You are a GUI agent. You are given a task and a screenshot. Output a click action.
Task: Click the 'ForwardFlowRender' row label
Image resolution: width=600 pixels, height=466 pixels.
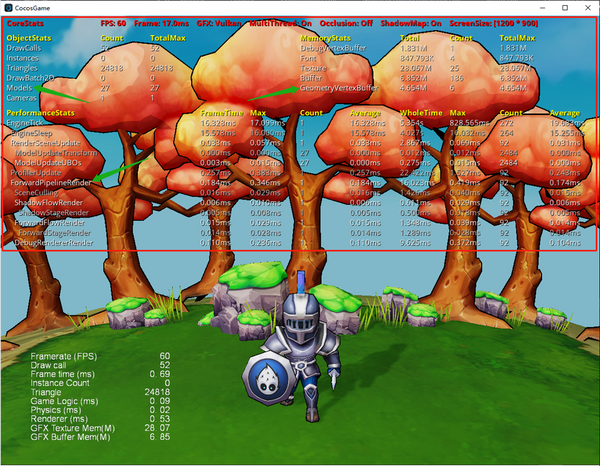pyautogui.click(x=50, y=223)
